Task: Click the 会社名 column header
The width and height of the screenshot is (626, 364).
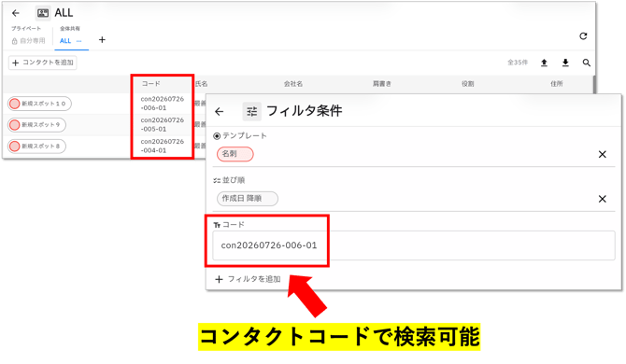Action: 293,84
